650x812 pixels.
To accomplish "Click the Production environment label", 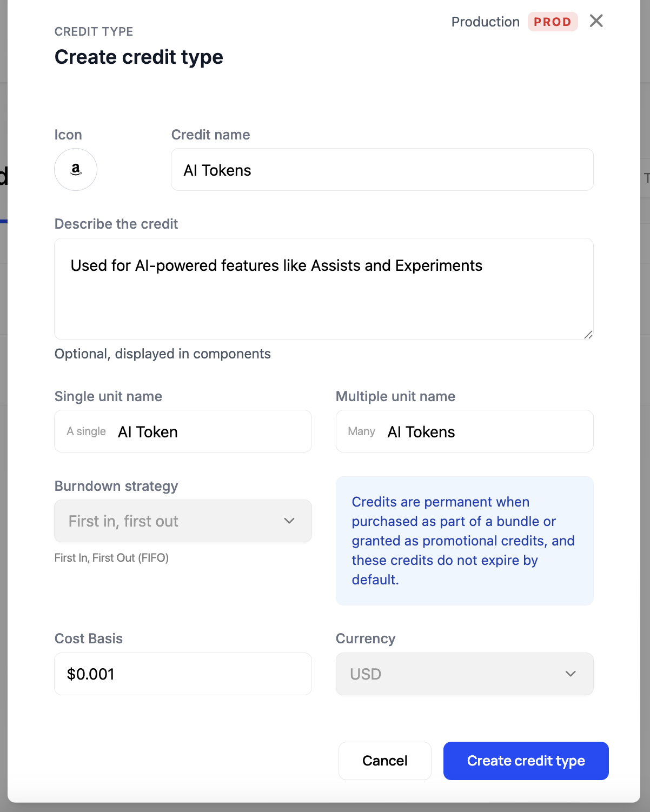I will point(485,22).
